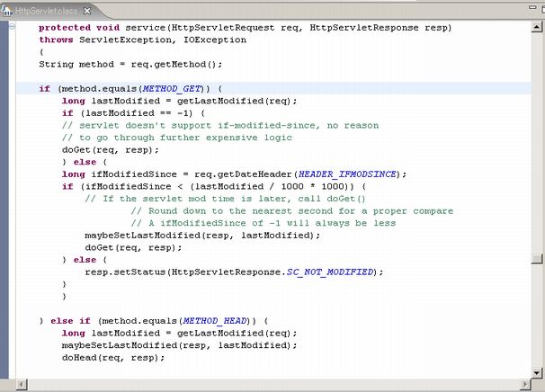Image resolution: width=545 pixels, height=392 pixels.
Task: Click the HEADER_IFMODSINCE constant
Action: pyautogui.click(x=347, y=174)
